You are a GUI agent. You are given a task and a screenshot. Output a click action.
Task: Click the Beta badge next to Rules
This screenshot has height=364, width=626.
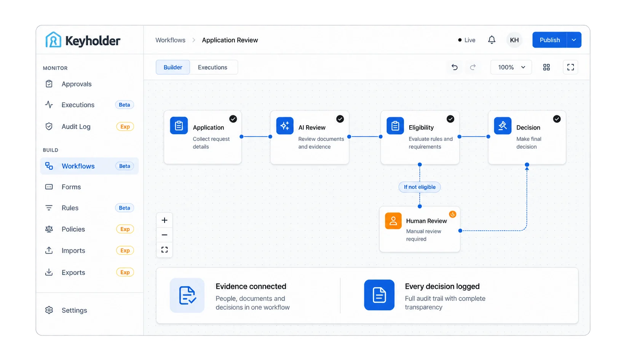click(x=125, y=208)
